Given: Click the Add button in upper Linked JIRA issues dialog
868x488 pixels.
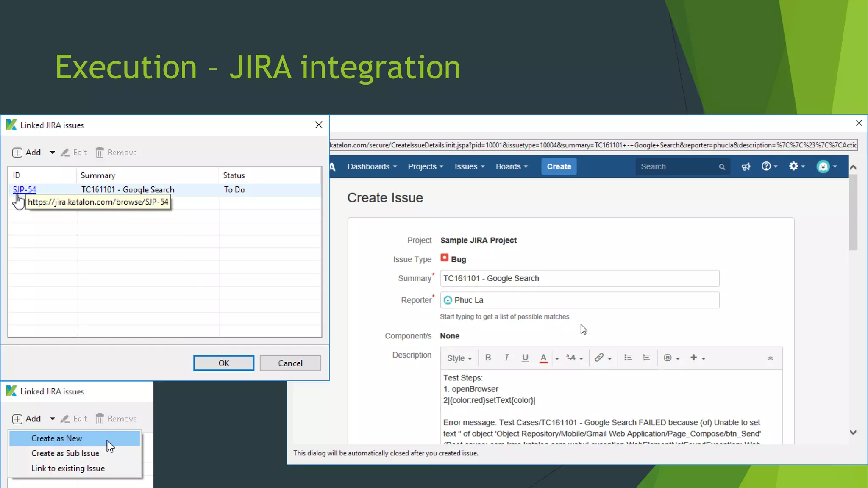Looking at the screenshot, I should pyautogui.click(x=26, y=152).
